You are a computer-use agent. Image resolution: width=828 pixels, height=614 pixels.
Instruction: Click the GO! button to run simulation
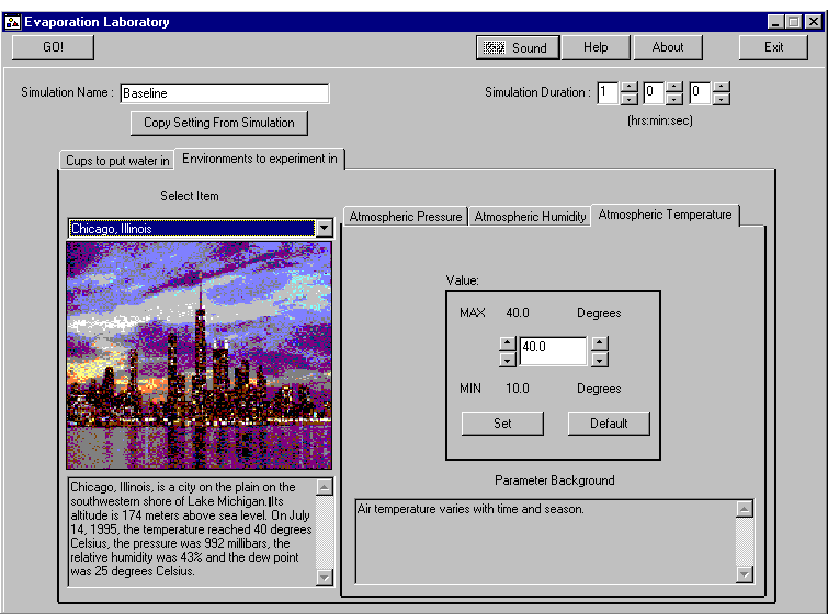pyautogui.click(x=52, y=47)
